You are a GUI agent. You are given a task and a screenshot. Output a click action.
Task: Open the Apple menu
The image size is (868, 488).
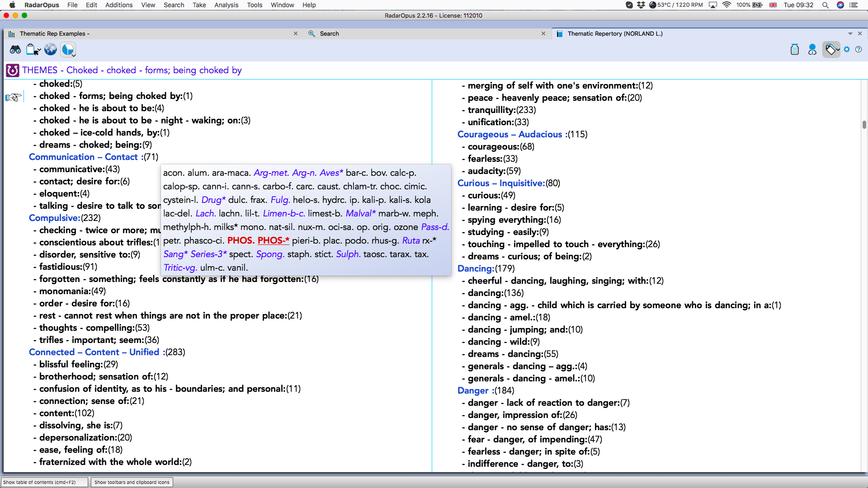[12, 5]
